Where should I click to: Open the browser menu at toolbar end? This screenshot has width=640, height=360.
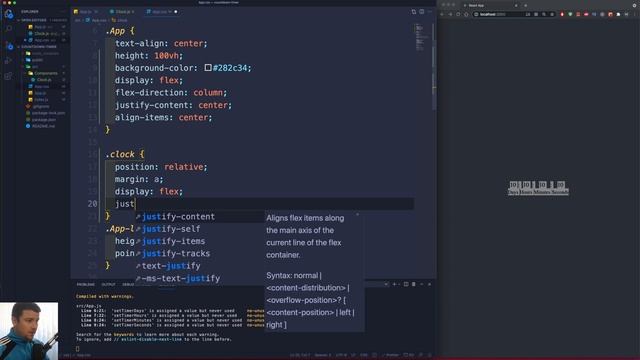[x=635, y=14]
